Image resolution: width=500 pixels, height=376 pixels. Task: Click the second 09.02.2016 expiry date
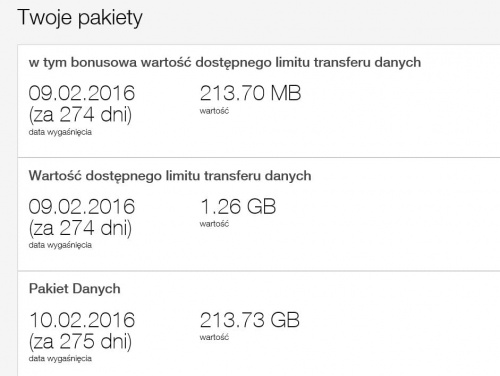82,206
